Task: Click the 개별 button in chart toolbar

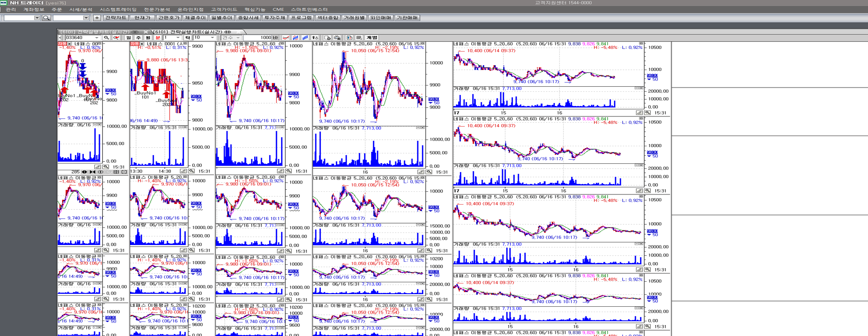Action: pos(372,37)
